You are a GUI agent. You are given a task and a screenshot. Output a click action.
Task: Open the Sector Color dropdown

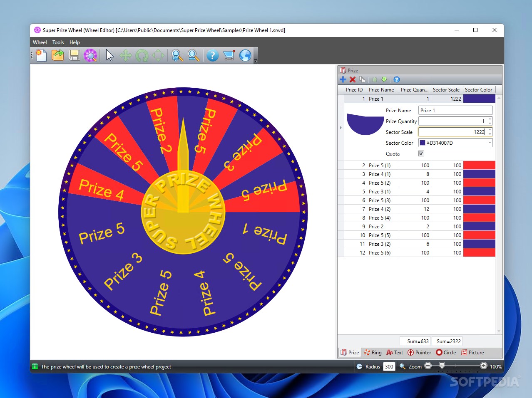coord(490,143)
